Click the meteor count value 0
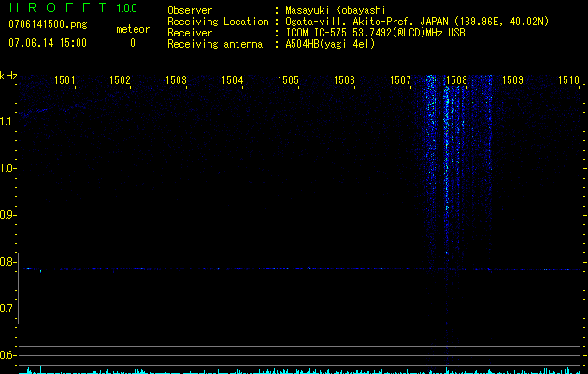588x374 pixels. pos(133,43)
